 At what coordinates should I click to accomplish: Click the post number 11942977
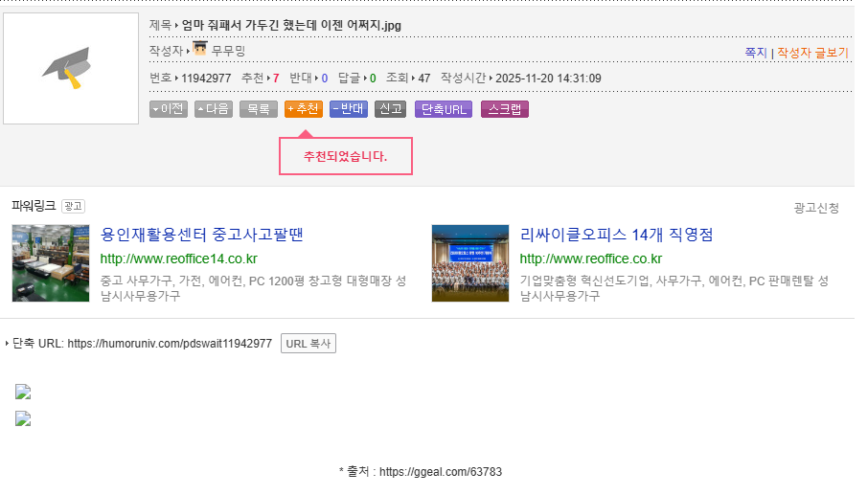coord(206,79)
